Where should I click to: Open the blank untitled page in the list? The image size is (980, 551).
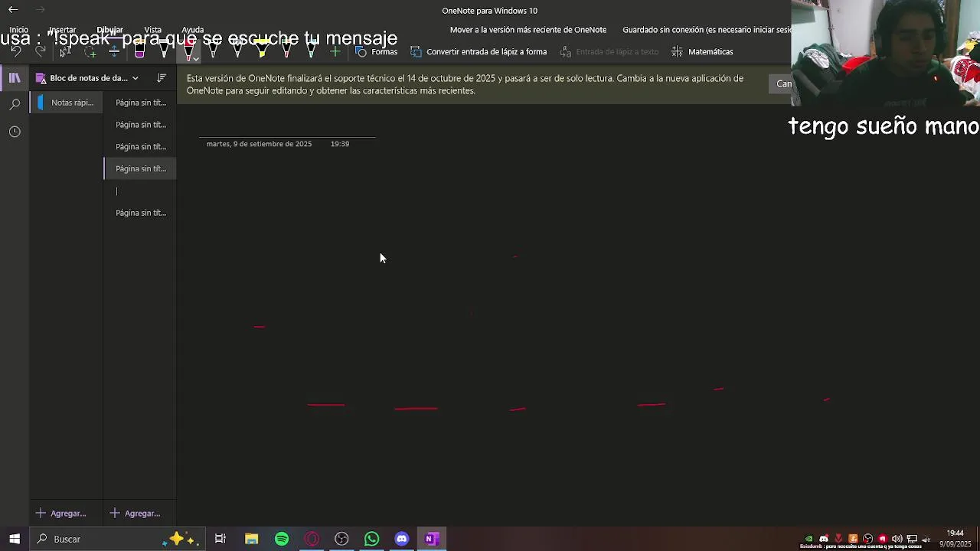[140, 191]
